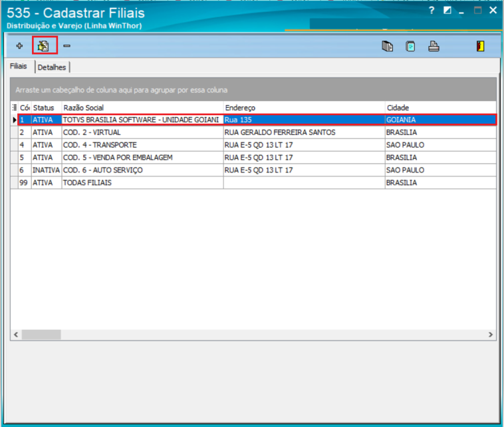Screen dimensions: 504x427
Task: Select TOTVS BRASILIA SOFTWARE - UNIDADE GOIANI cell
Action: tap(142, 120)
